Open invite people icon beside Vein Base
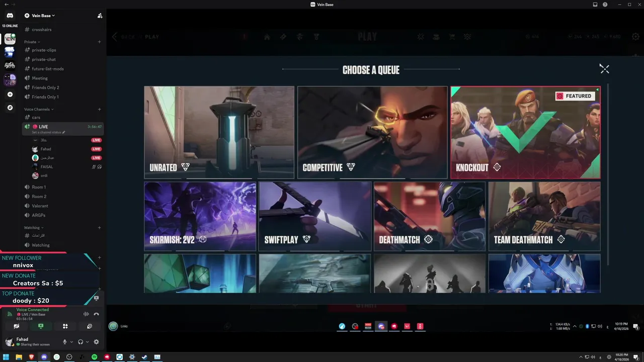 pyautogui.click(x=100, y=16)
